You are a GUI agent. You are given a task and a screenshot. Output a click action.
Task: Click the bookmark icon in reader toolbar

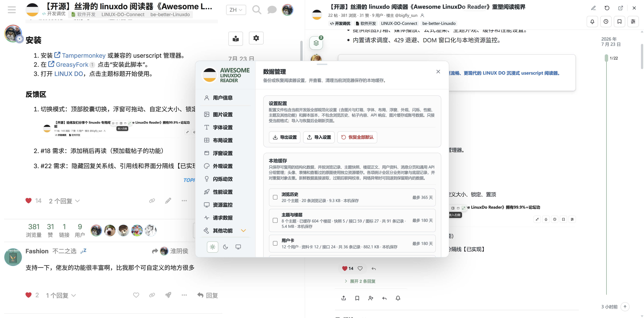pos(620,21)
